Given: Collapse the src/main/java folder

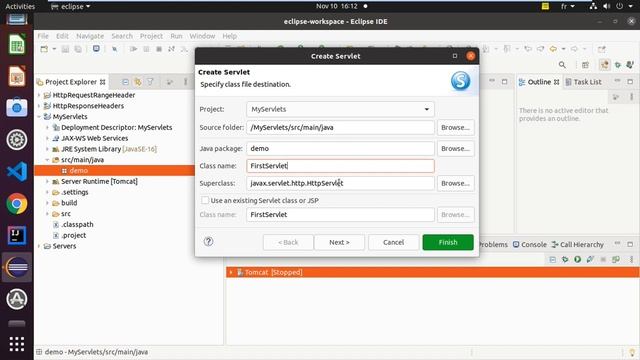Looking at the screenshot, I should (47, 160).
